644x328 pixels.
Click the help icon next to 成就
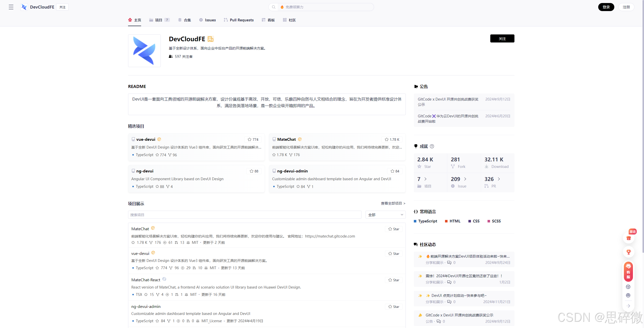click(432, 146)
